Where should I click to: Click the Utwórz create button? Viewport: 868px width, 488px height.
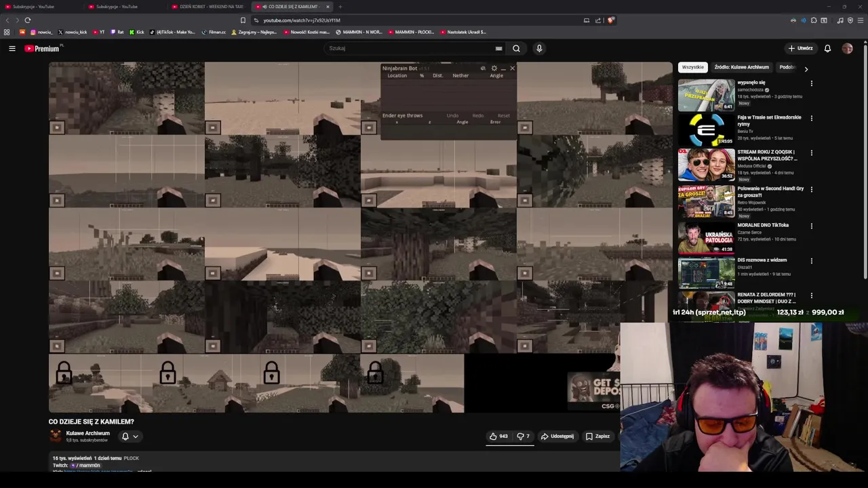pyautogui.click(x=801, y=48)
